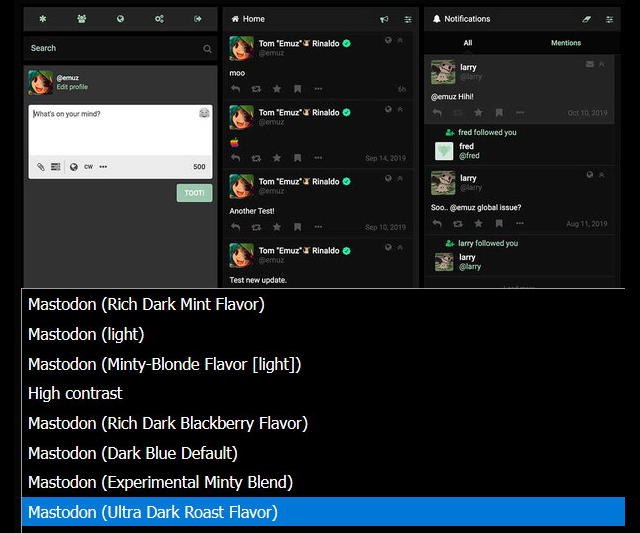Open compose more options ellipsis
This screenshot has height=533, width=640.
[x=103, y=167]
